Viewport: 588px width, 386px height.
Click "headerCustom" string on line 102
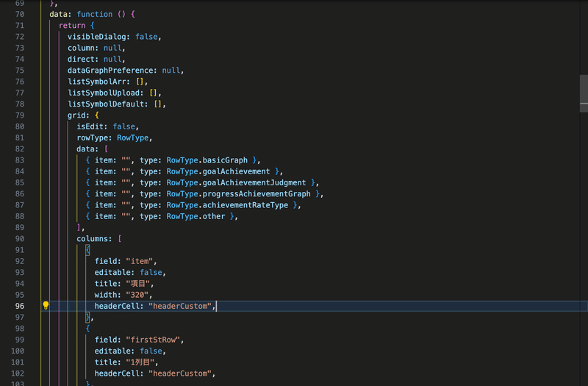click(180, 374)
